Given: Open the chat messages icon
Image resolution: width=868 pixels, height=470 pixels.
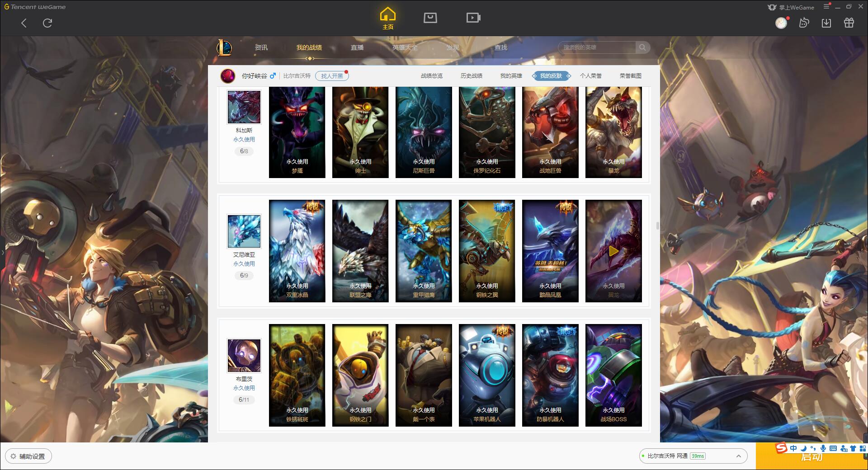Looking at the screenshot, I should (804, 23).
